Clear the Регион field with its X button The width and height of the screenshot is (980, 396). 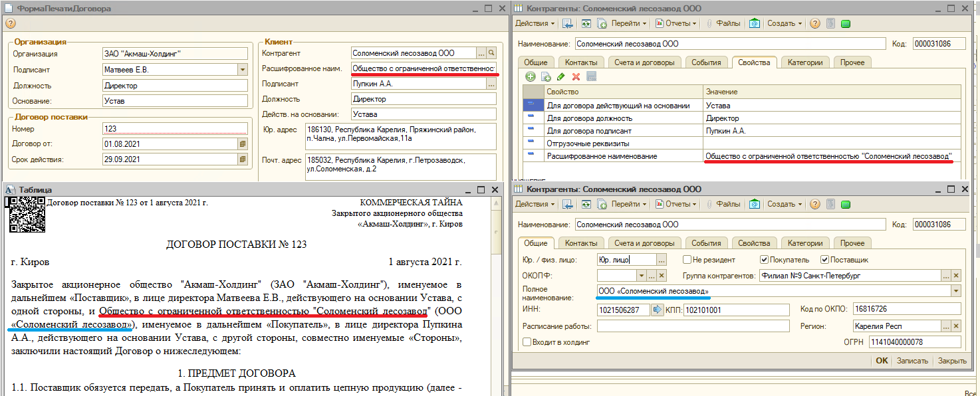click(x=956, y=326)
